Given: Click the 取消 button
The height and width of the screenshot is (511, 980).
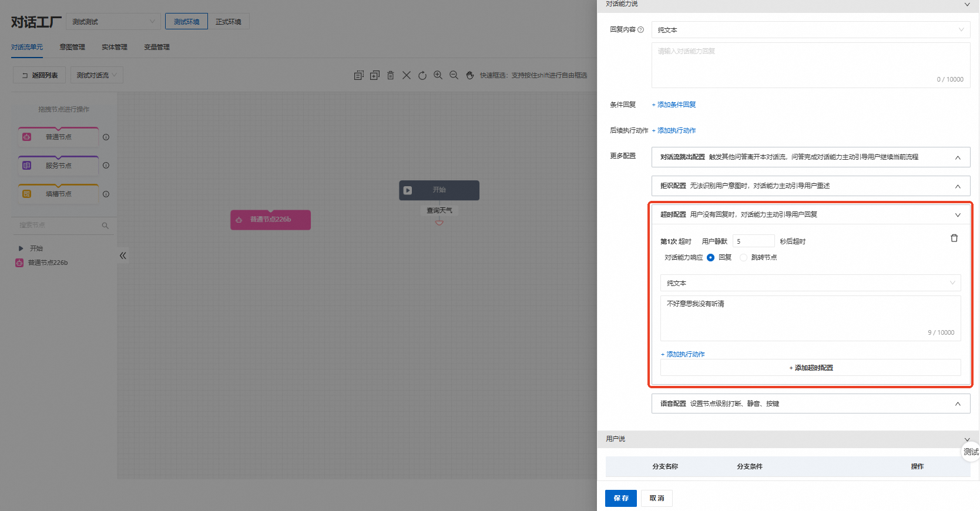Looking at the screenshot, I should pos(657,498).
